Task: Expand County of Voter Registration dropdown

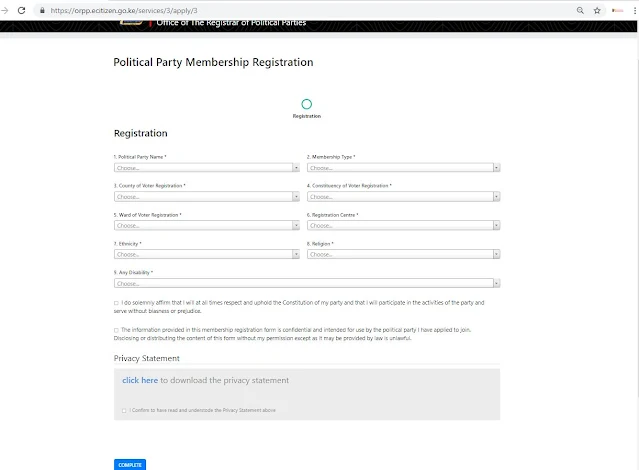Action: tap(207, 196)
